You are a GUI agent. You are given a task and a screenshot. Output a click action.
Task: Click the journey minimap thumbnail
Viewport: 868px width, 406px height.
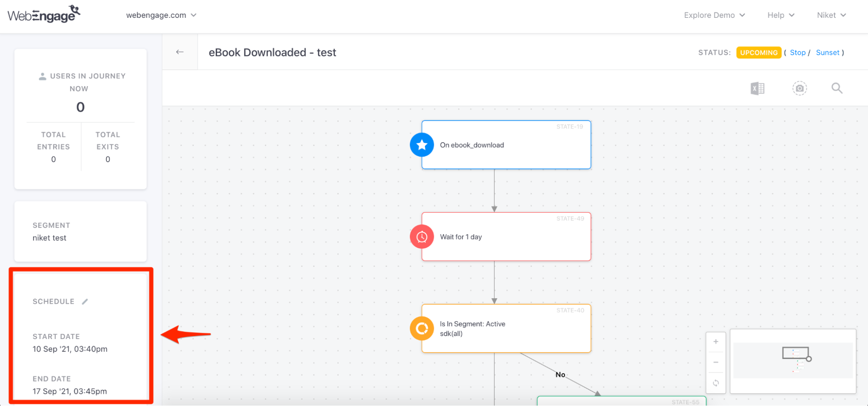[x=793, y=361]
